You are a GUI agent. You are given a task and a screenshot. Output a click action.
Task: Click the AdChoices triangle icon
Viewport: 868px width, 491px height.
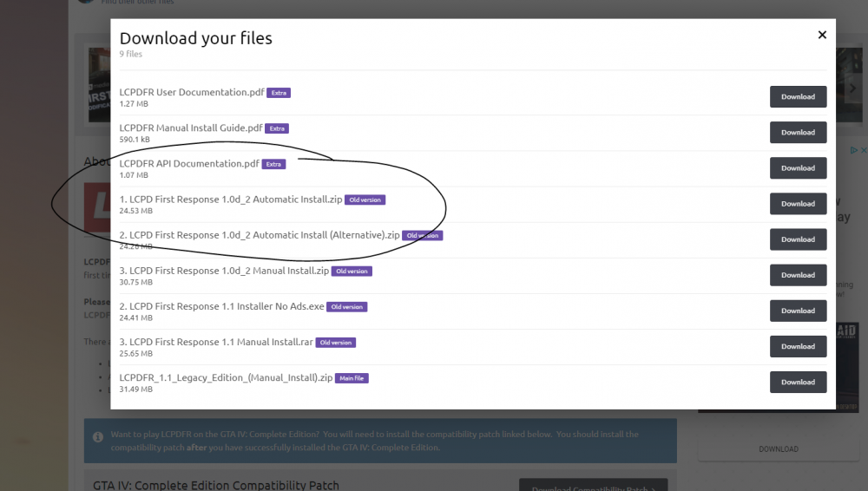853,150
